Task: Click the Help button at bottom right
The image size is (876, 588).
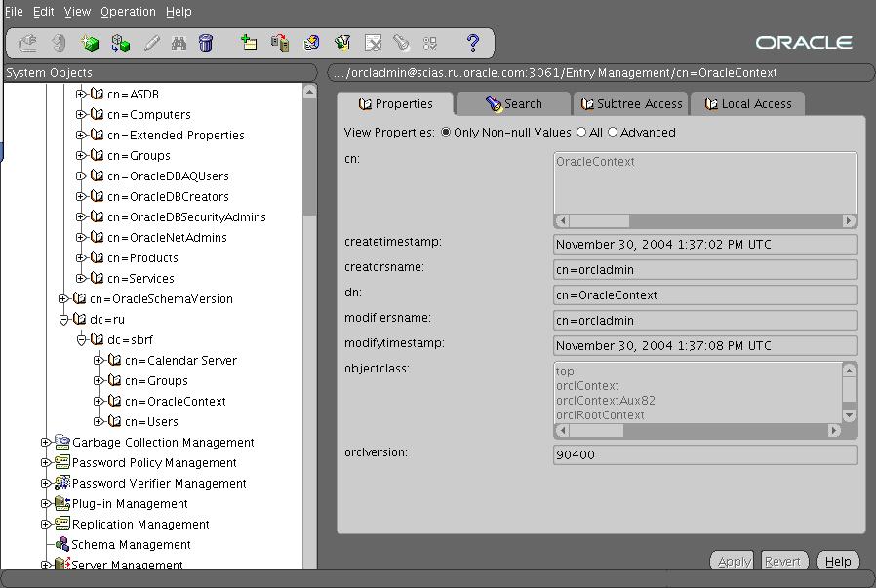Action: pyautogui.click(x=838, y=562)
